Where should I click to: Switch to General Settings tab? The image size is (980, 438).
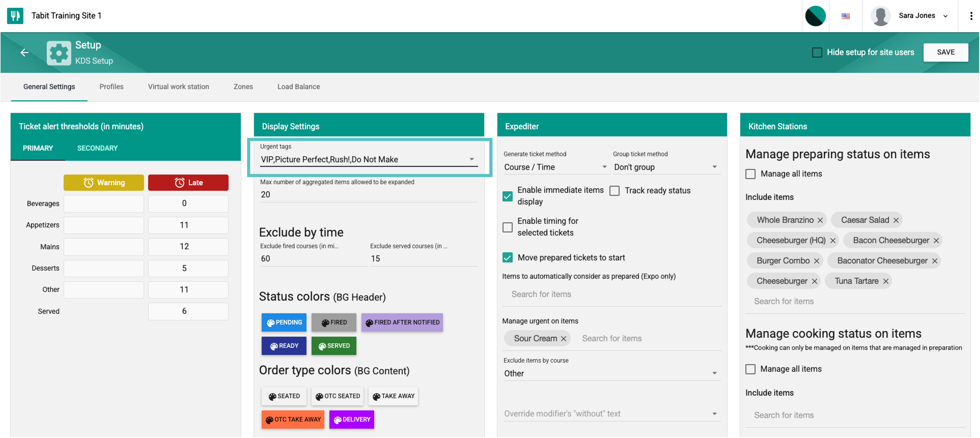[x=49, y=87]
